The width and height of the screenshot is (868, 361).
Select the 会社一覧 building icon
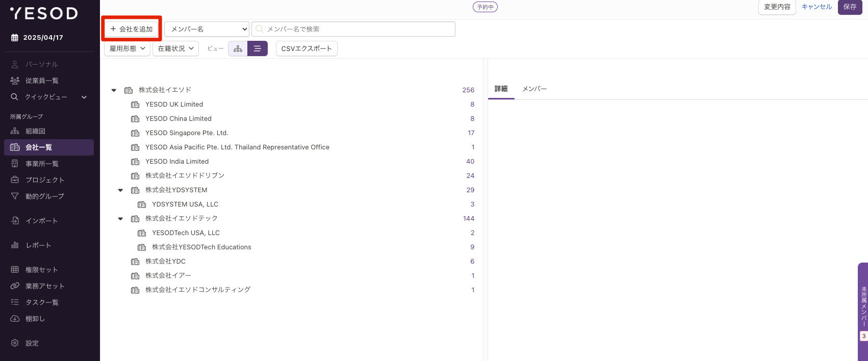pos(15,147)
